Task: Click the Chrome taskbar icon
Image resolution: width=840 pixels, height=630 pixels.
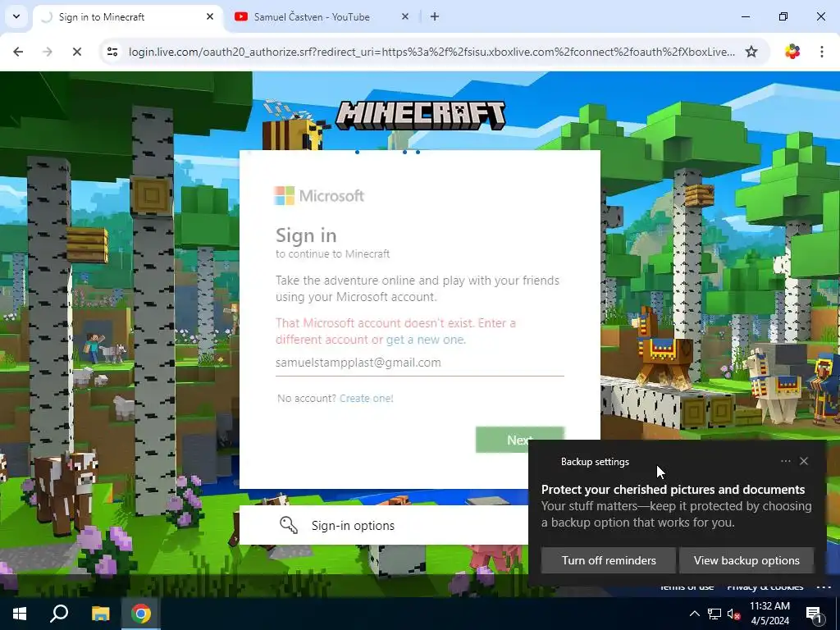Action: [x=141, y=614]
